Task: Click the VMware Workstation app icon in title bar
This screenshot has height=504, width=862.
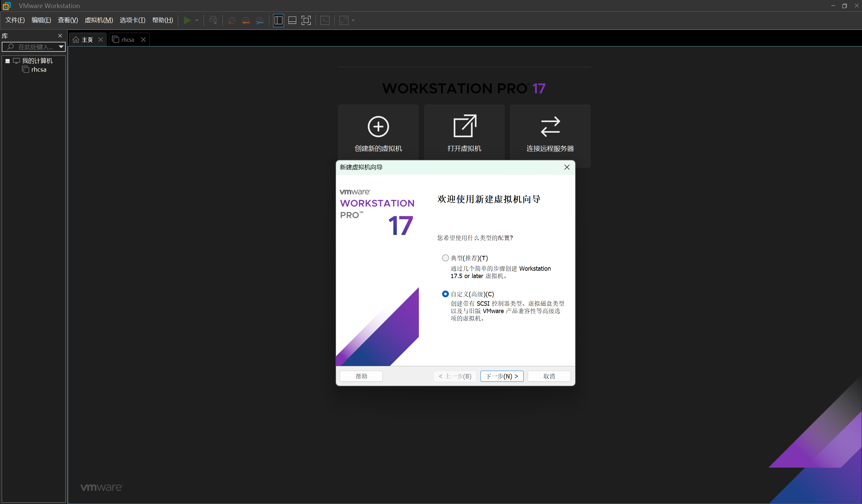Action: pyautogui.click(x=7, y=6)
